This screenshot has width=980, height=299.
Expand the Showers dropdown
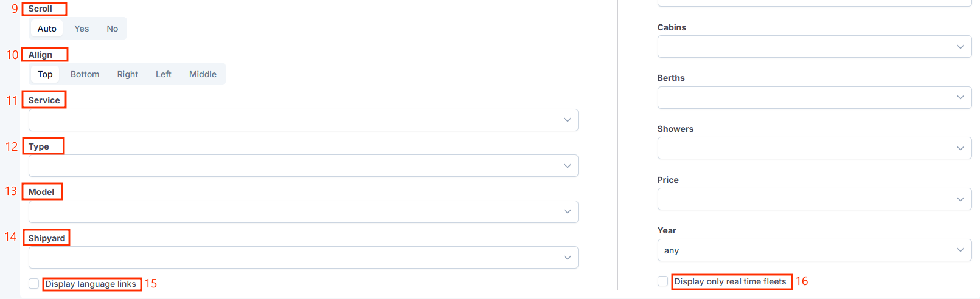point(814,148)
